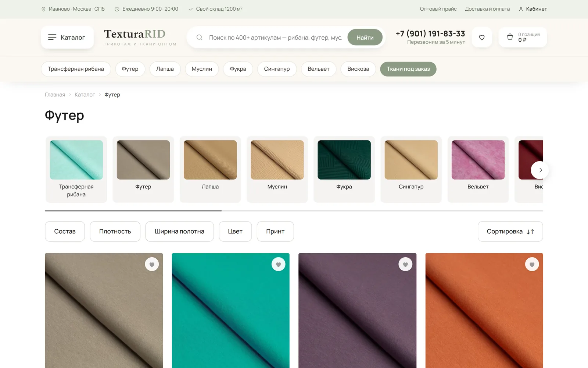Toggle favorite heart on orange fabric
The image size is (588, 368).
[x=532, y=264]
